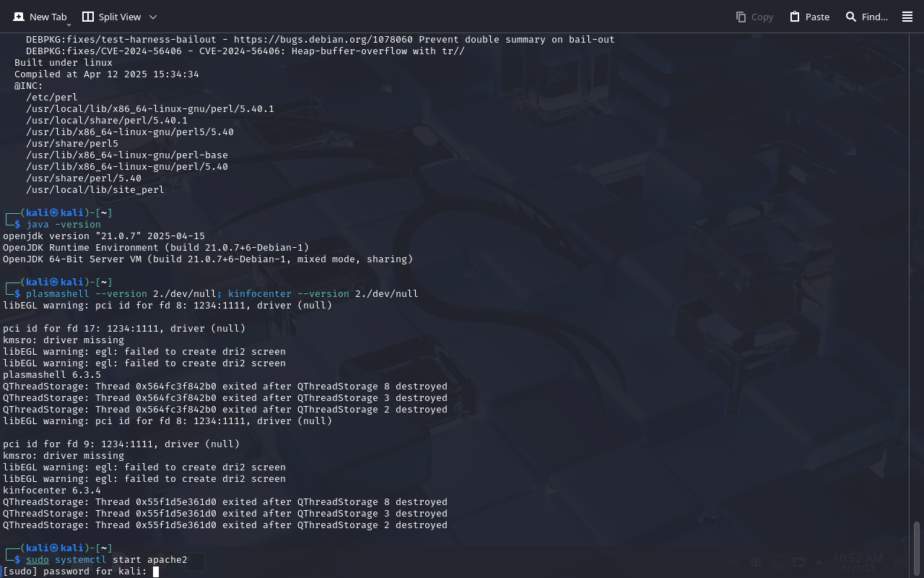Click the '/usr/share/perl5' path line
This screenshot has width=924, height=578.
(x=72, y=144)
